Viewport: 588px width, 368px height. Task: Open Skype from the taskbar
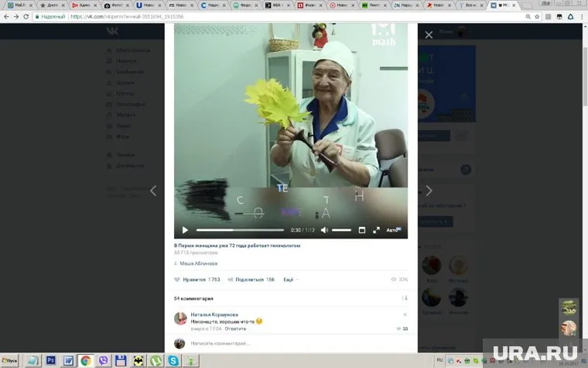pos(173,361)
